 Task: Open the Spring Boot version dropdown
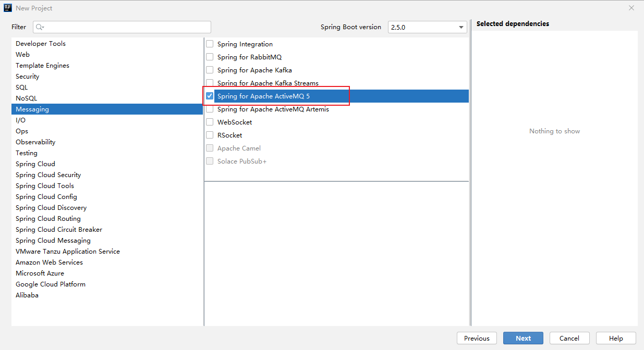(x=428, y=27)
